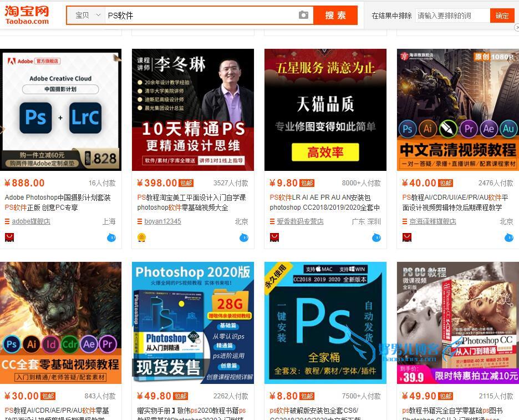Chat via Wangwang icon for boyan12345

(x=244, y=237)
